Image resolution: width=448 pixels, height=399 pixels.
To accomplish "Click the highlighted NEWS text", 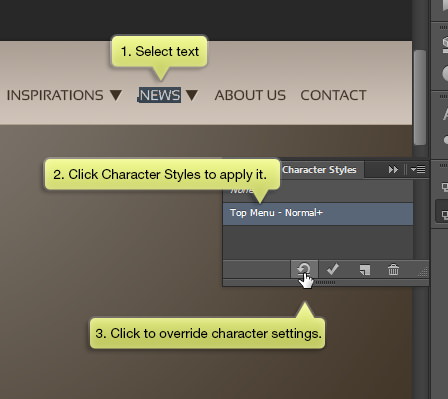I will tap(159, 95).
